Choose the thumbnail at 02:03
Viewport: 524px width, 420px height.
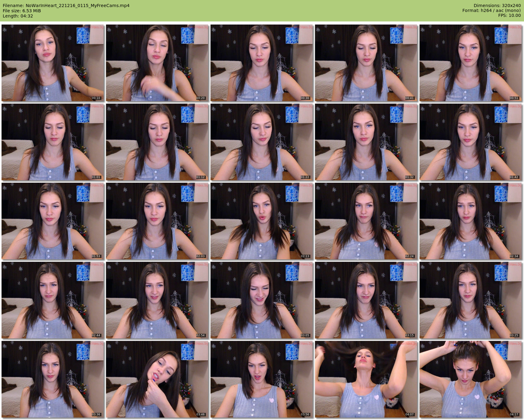pyautogui.click(x=157, y=221)
